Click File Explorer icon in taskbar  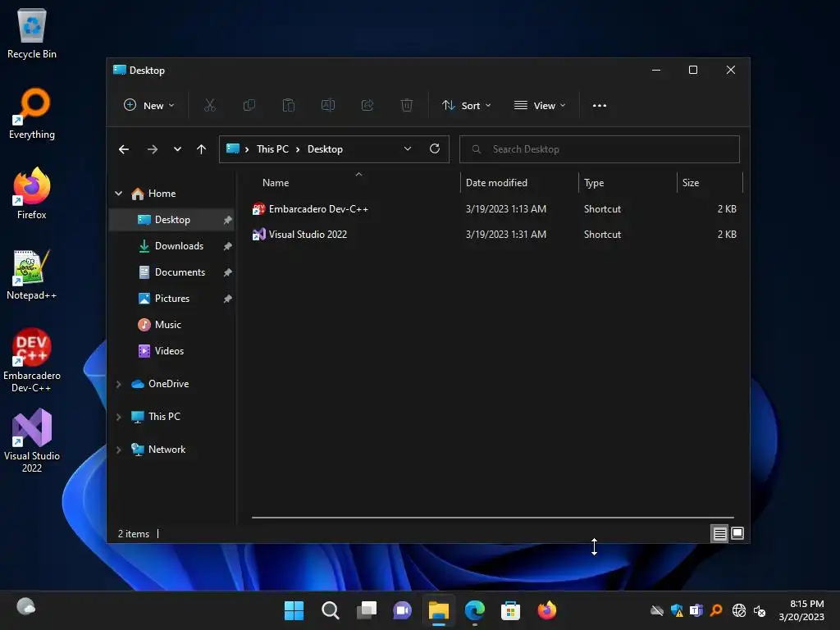click(439, 610)
